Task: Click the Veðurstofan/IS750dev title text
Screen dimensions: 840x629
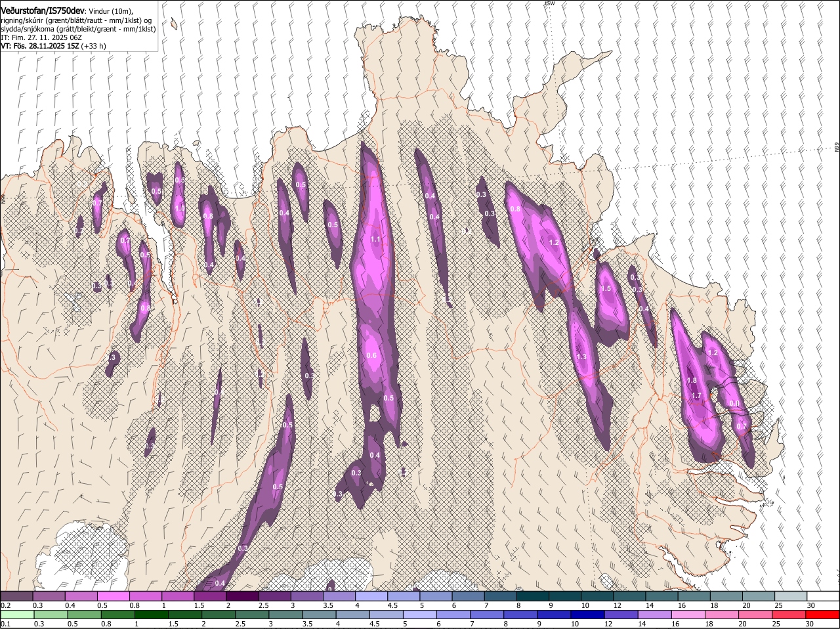Action: click(x=43, y=11)
